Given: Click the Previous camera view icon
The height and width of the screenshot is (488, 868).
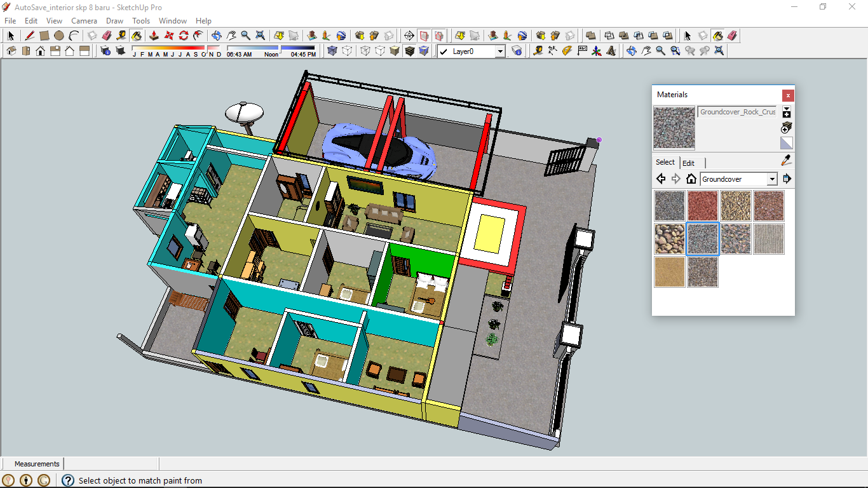Looking at the screenshot, I should pyautogui.click(x=690, y=51).
